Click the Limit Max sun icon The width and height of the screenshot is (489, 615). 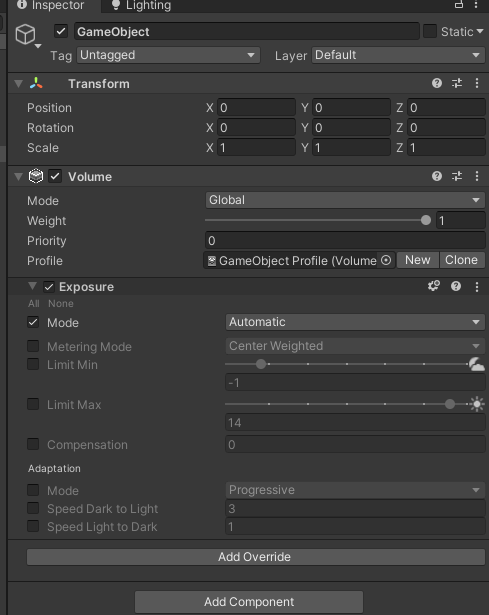(477, 404)
